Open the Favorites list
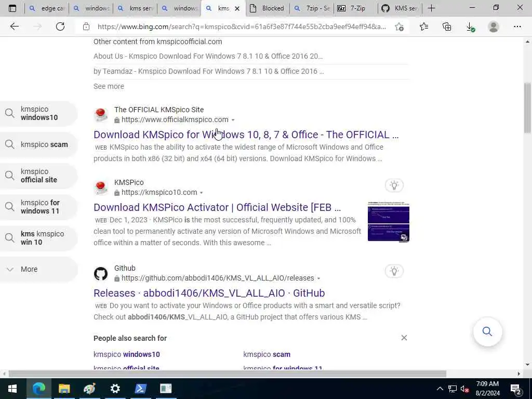The image size is (532, 399). point(424,26)
